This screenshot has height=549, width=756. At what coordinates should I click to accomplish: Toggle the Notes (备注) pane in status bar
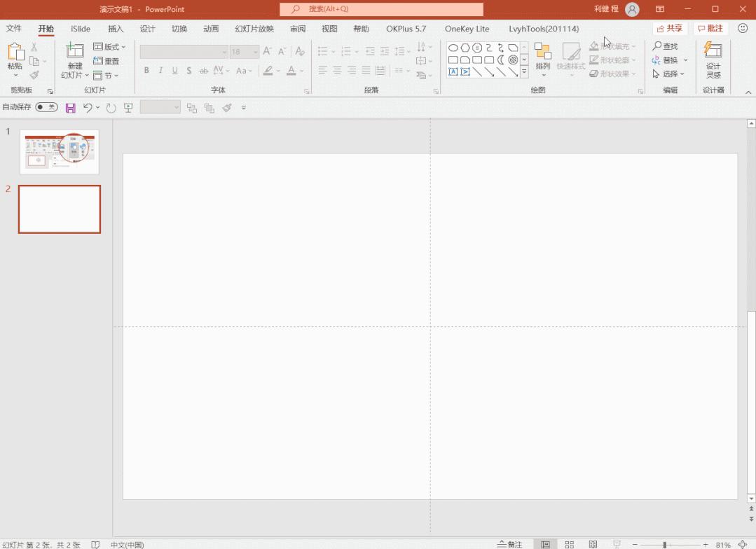click(510, 544)
